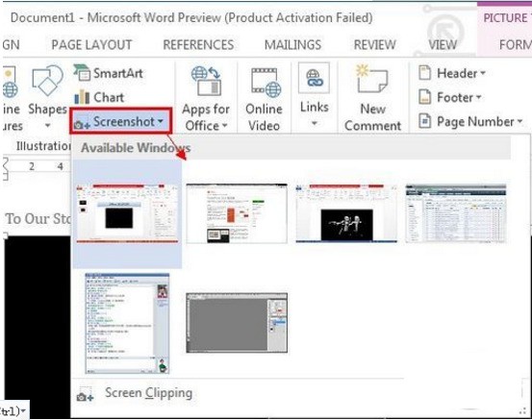Select the chat window thumbnail
The width and height of the screenshot is (532, 420).
(127, 323)
